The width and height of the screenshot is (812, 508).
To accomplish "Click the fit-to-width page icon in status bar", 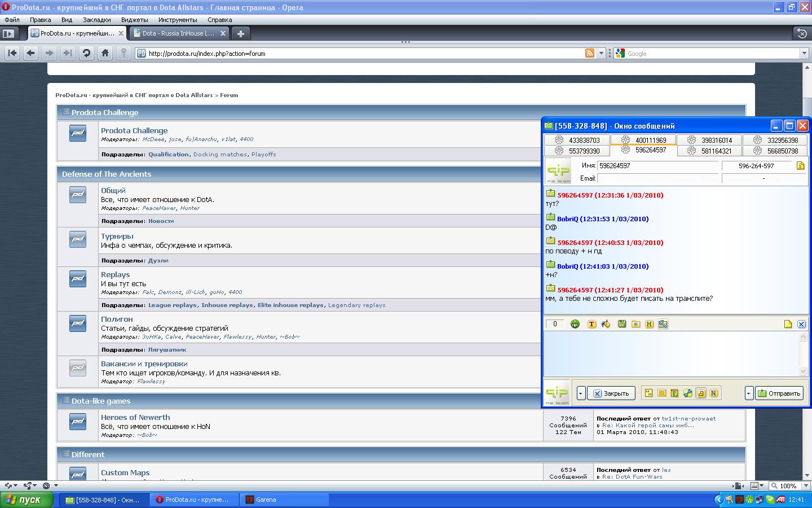I will click(x=738, y=485).
